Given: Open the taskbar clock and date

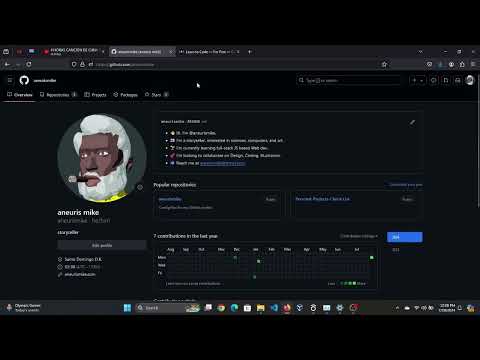Looking at the screenshot, I should click(447, 308).
